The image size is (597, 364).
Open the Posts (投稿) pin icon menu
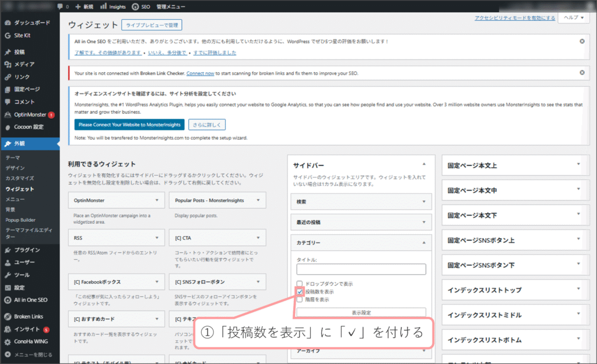click(8, 52)
